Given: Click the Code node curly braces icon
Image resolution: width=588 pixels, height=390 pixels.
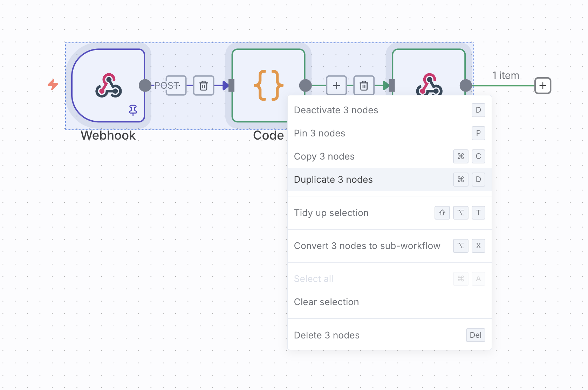Looking at the screenshot, I should [268, 85].
